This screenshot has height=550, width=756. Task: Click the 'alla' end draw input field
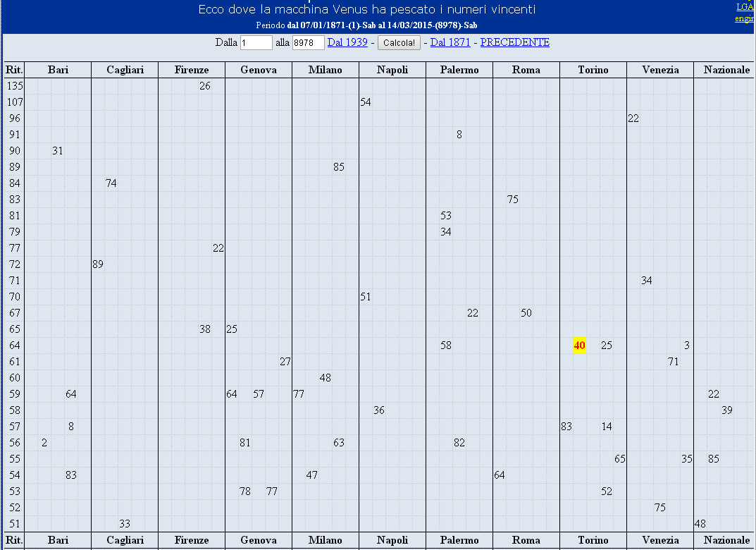coord(309,42)
